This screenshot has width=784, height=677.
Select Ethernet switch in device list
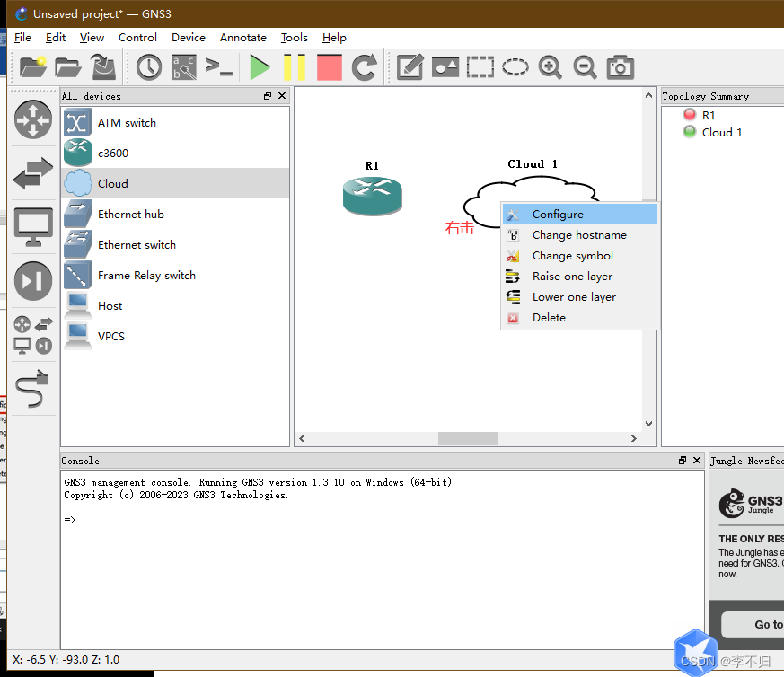175,244
